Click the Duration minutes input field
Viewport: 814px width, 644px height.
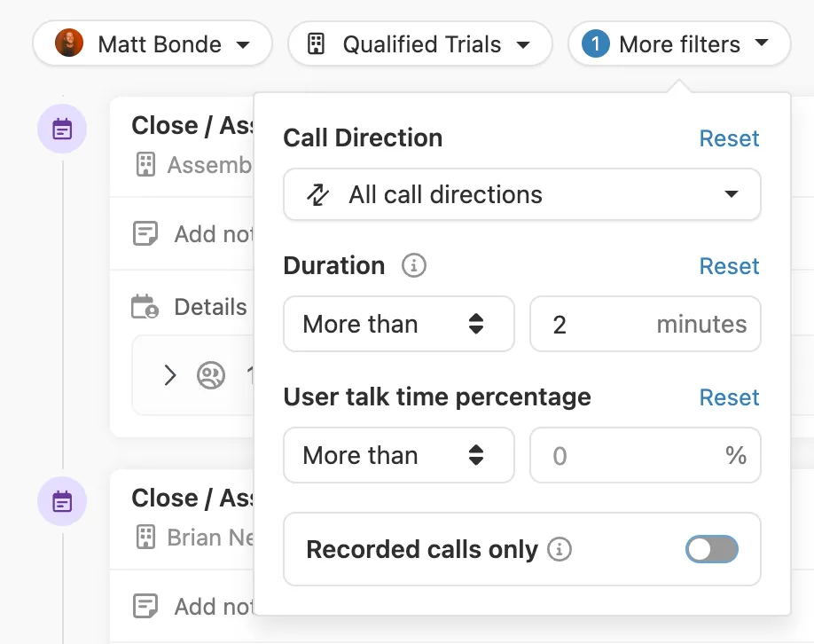coord(646,324)
